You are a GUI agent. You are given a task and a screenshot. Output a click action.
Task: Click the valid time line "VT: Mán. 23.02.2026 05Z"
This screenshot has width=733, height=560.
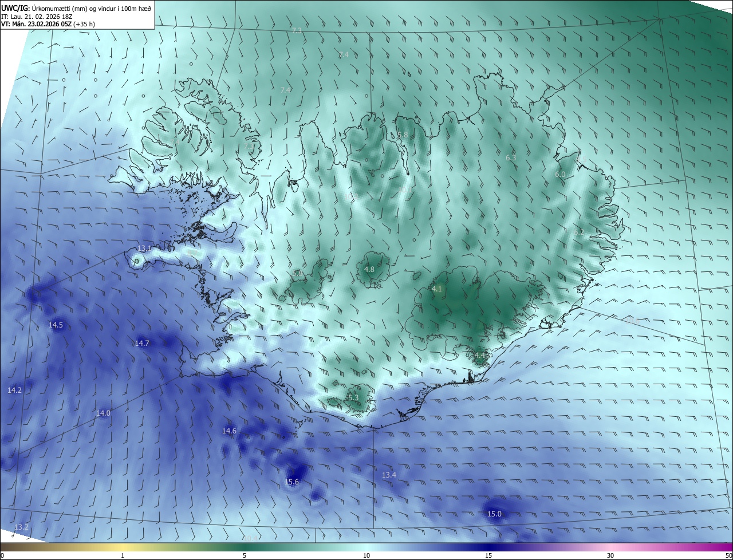(x=37, y=24)
